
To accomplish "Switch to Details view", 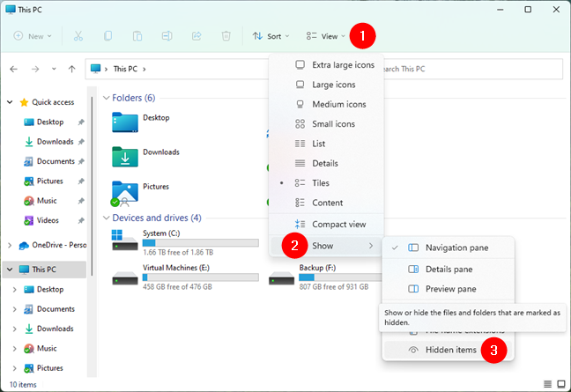I will [x=326, y=163].
